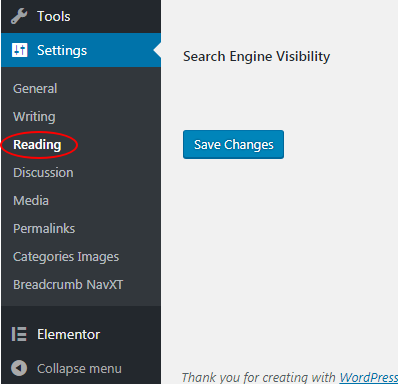The height and width of the screenshot is (384, 398).
Task: Collapse the admin sidebar menu
Action: click(81, 368)
